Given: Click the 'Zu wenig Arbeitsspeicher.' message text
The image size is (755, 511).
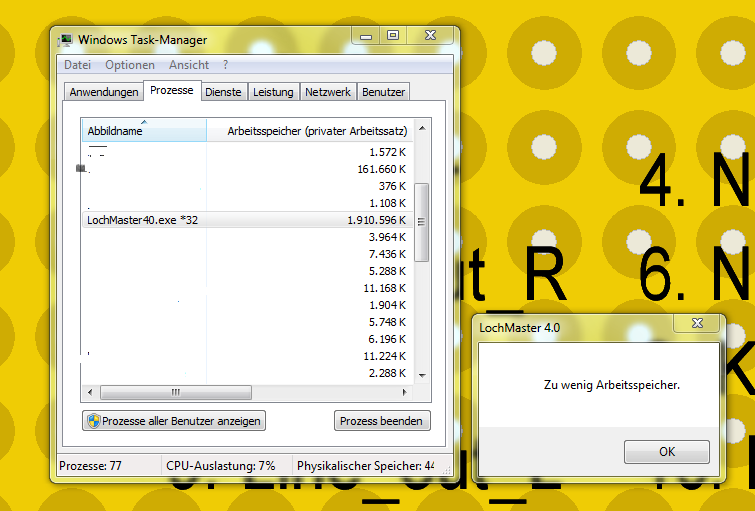Looking at the screenshot, I should [x=612, y=385].
